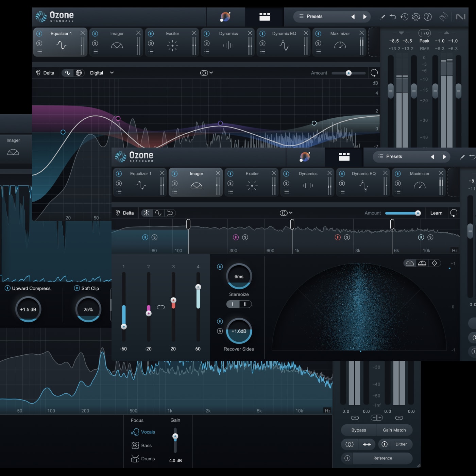Click pencil edit icon in Equalizer window header

click(382, 17)
